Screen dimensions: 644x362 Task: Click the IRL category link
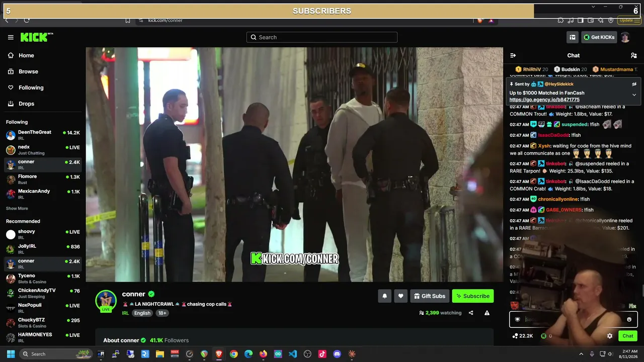(125, 313)
